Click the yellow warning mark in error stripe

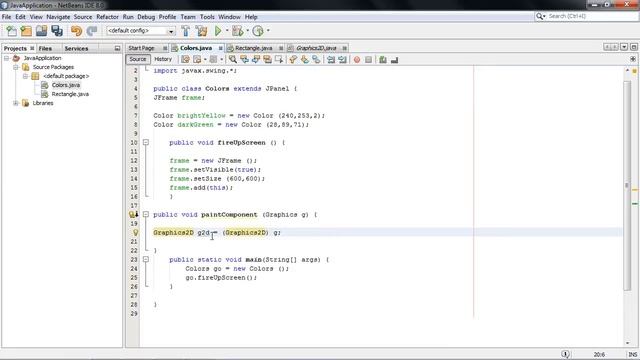pos(635,190)
